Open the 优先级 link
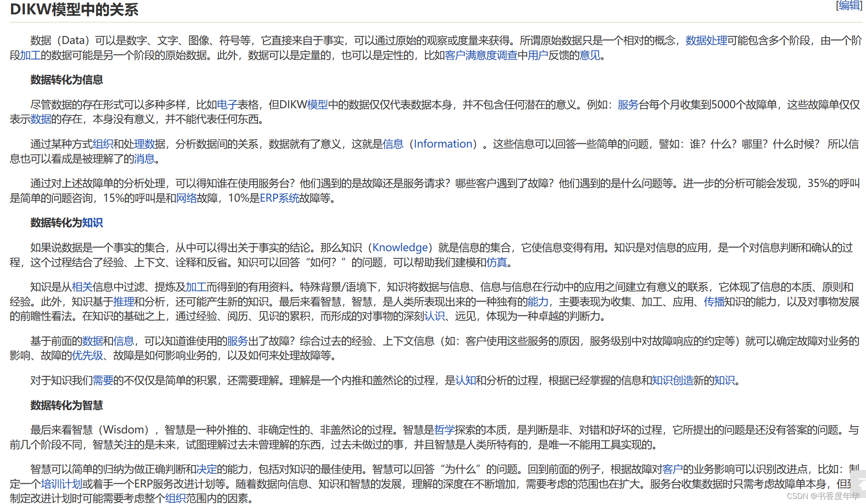 (x=87, y=356)
